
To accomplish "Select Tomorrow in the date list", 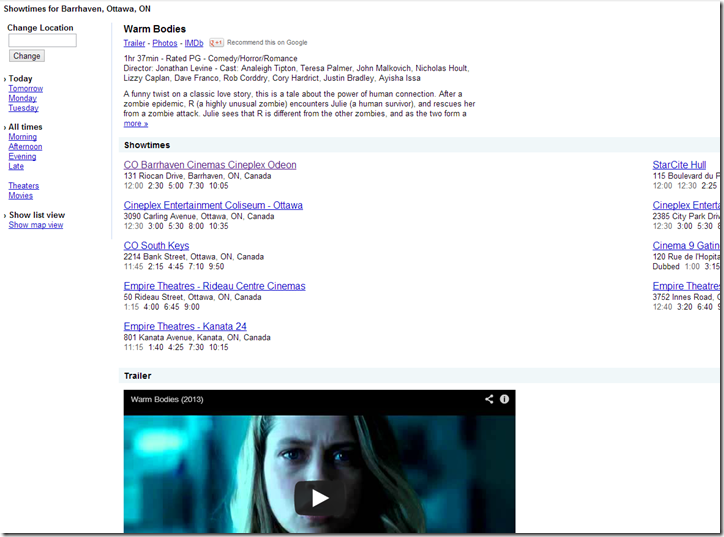I will tap(25, 88).
